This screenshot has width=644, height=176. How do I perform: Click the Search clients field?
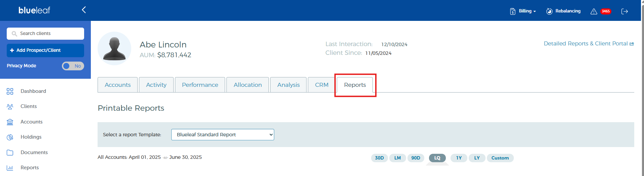click(x=45, y=34)
